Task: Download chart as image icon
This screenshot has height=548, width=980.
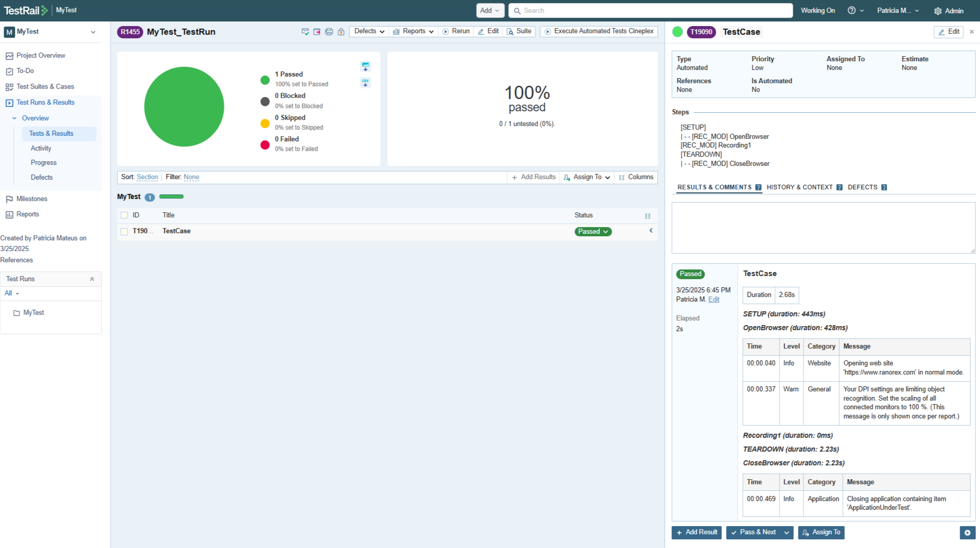Action: [x=365, y=67]
